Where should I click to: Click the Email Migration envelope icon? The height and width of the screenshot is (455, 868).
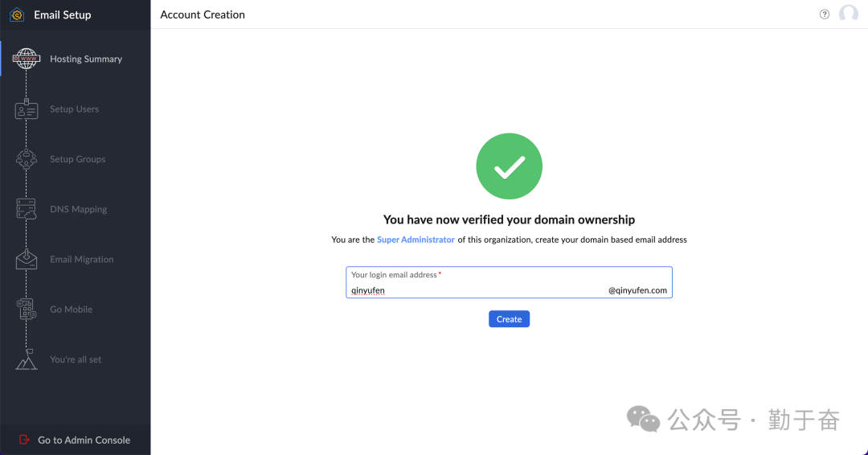click(x=27, y=260)
